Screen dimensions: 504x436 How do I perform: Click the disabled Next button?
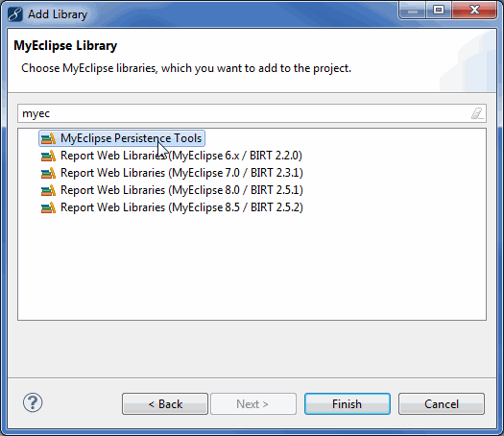253,404
